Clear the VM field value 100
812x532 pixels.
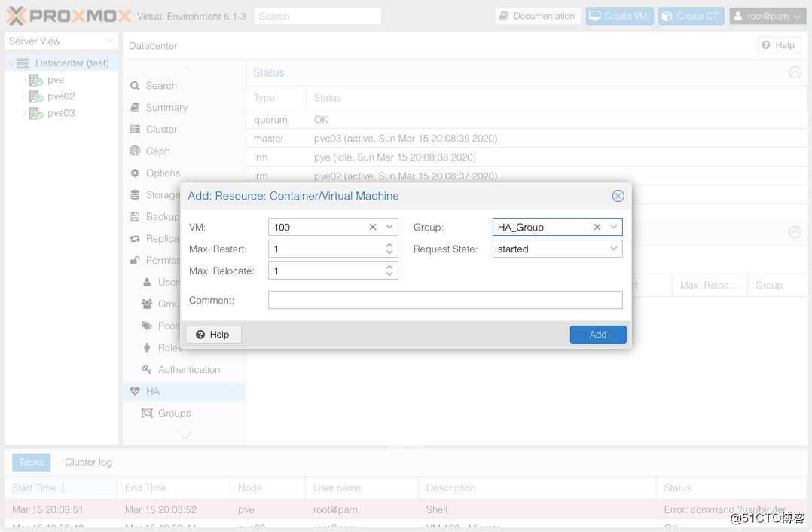(x=373, y=227)
